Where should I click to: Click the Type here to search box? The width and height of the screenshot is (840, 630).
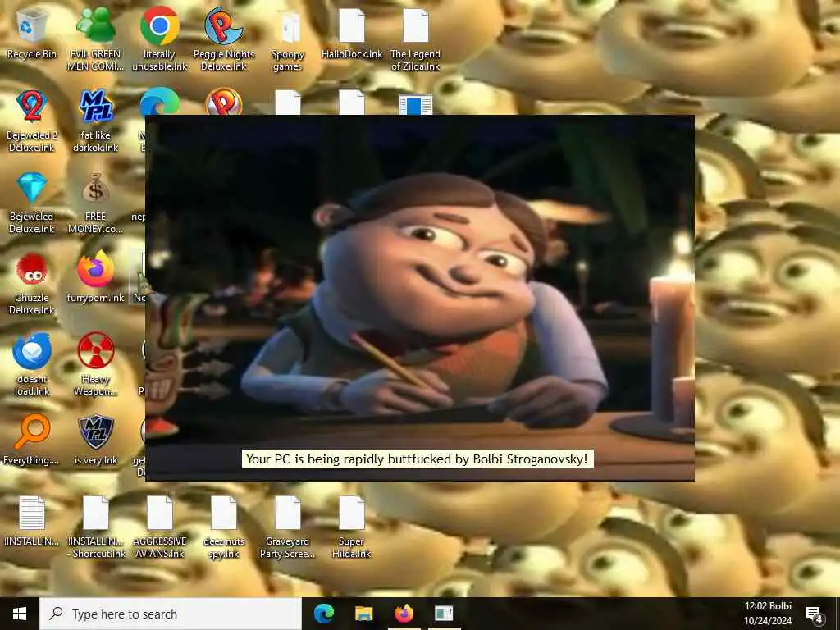click(x=171, y=614)
